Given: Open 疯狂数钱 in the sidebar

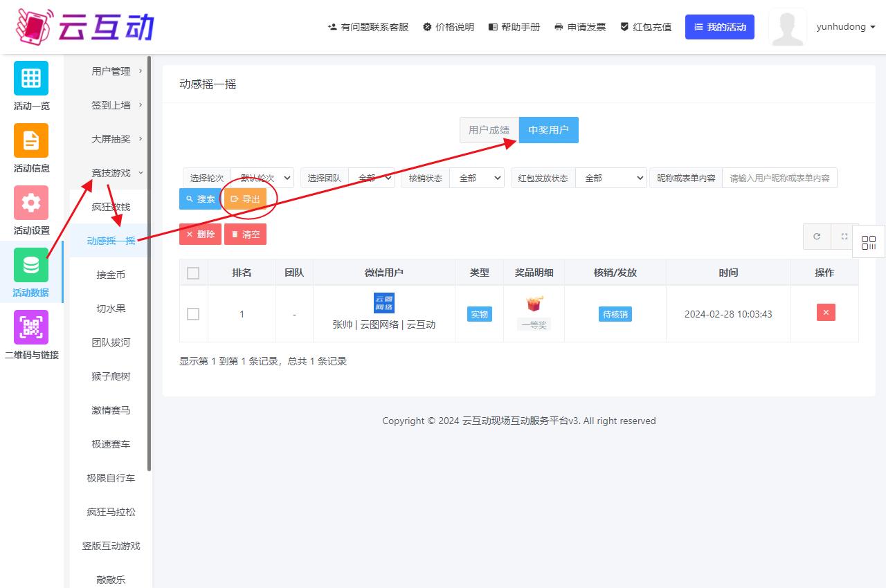Looking at the screenshot, I should click(111, 207).
